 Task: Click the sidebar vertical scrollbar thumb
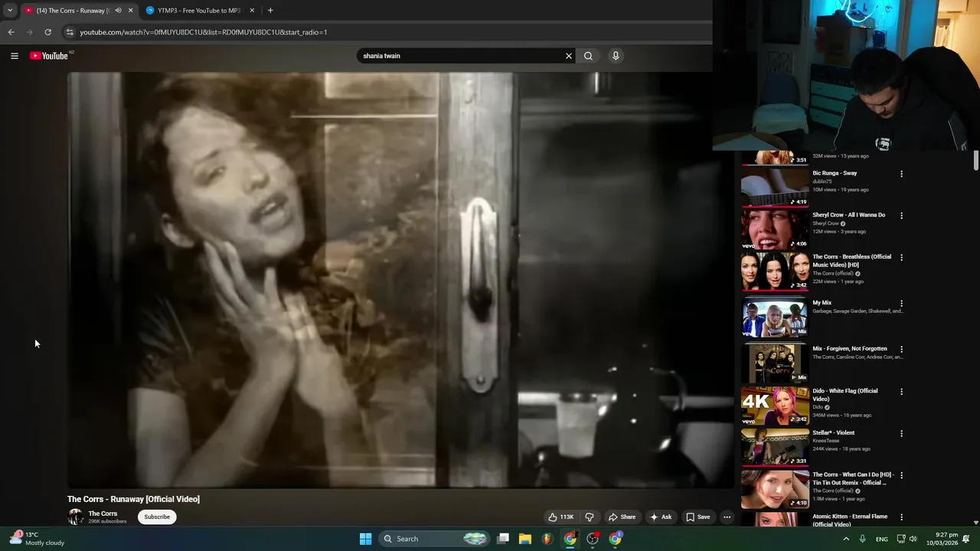(x=975, y=161)
